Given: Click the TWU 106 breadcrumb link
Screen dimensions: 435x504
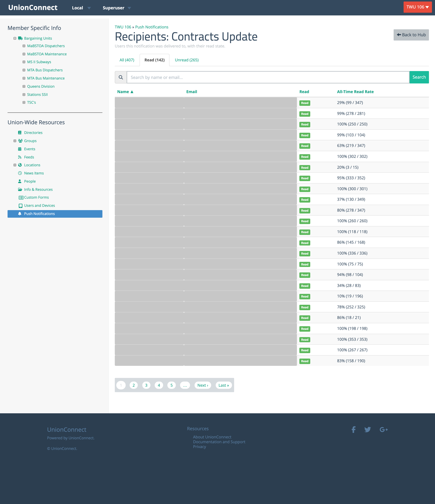Looking at the screenshot, I should [x=123, y=27].
